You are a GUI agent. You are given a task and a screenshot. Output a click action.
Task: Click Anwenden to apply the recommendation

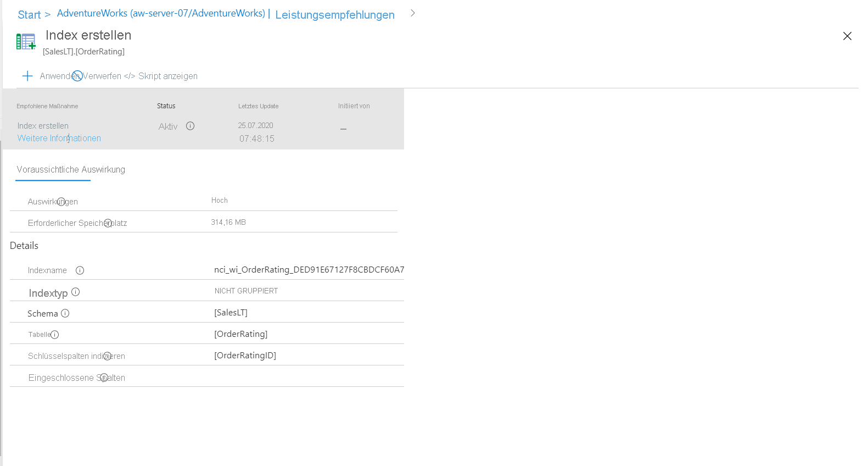tap(59, 76)
